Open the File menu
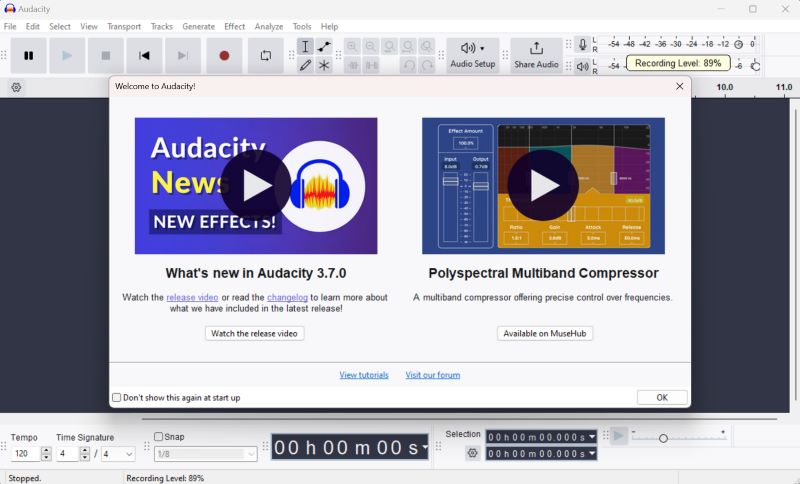Image resolution: width=800 pixels, height=484 pixels. point(10,27)
